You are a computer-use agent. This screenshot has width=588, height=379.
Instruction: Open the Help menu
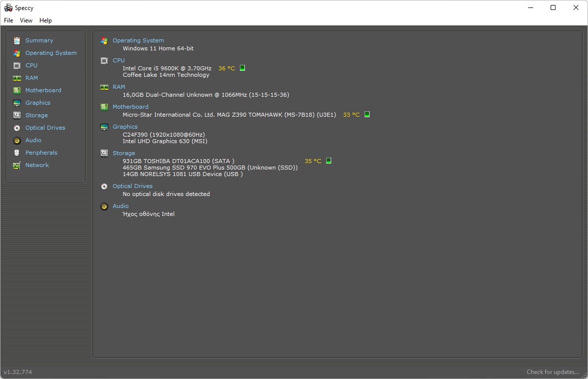(45, 20)
